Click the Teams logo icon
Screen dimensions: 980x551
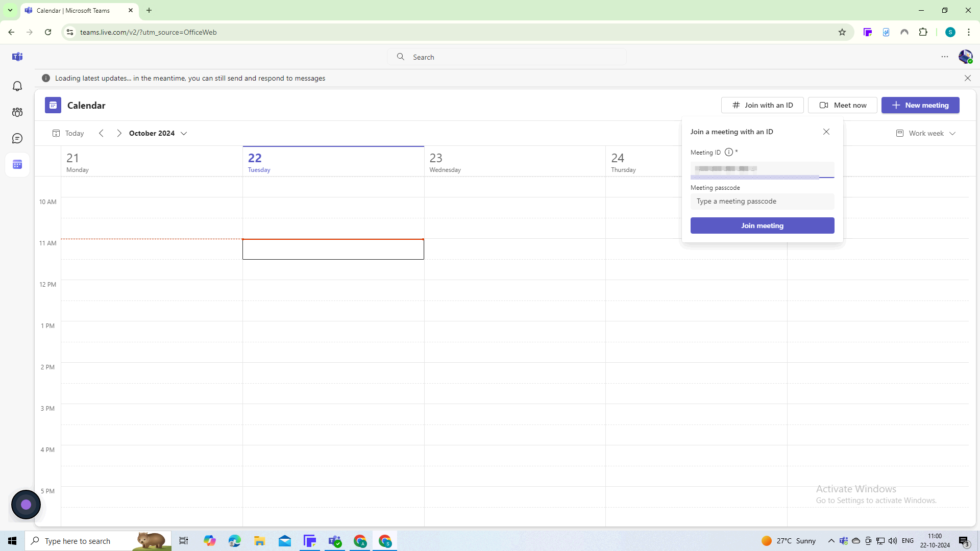[17, 57]
